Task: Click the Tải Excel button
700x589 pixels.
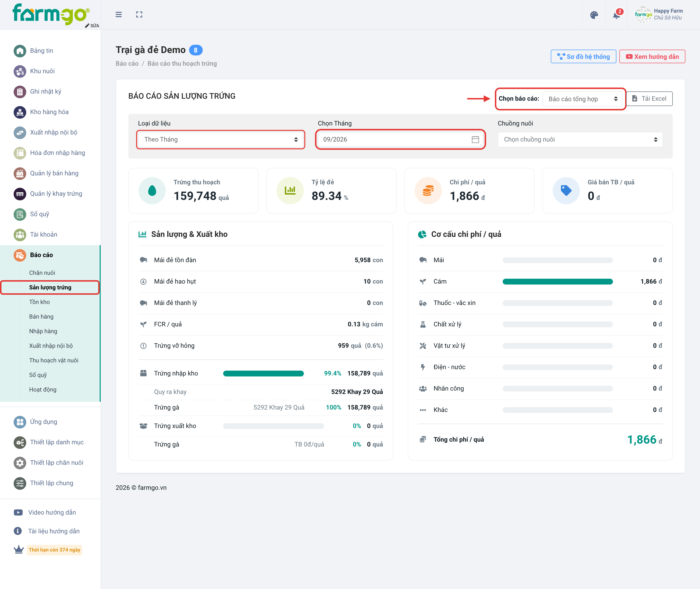Action: pyautogui.click(x=649, y=99)
